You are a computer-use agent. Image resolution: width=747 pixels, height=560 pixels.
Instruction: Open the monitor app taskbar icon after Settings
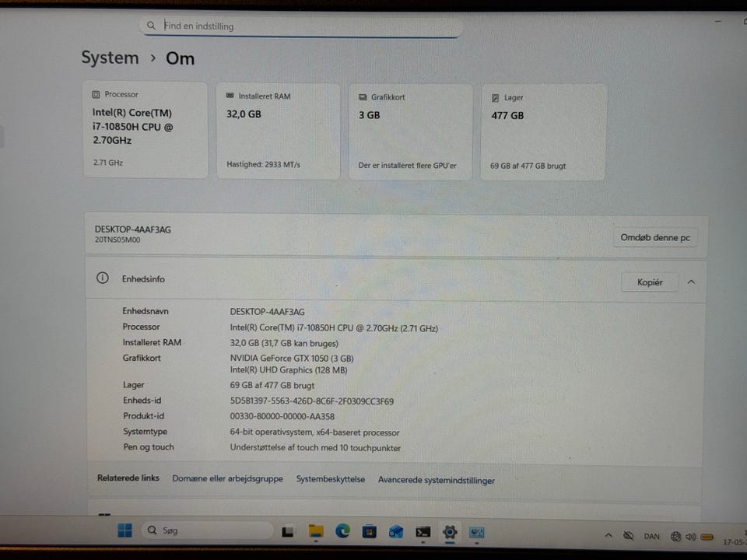(x=476, y=532)
